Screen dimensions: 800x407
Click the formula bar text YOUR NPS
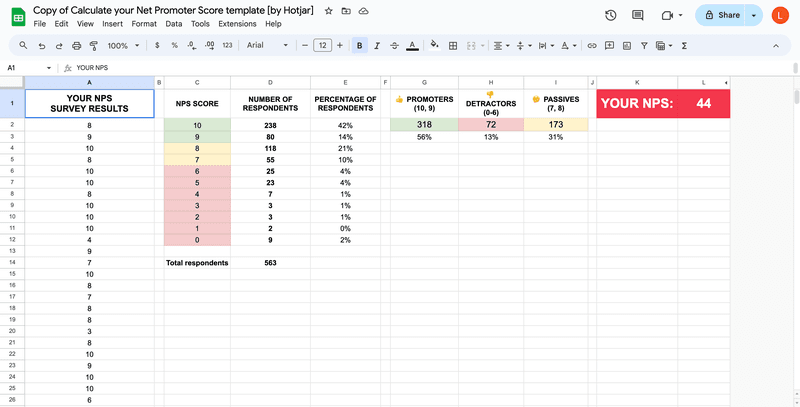point(92,68)
